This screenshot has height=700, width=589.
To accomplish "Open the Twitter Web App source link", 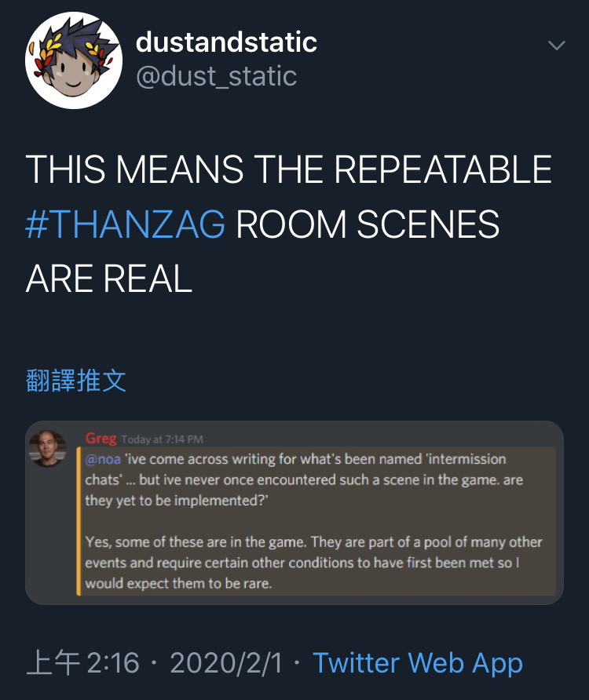I will click(418, 662).
